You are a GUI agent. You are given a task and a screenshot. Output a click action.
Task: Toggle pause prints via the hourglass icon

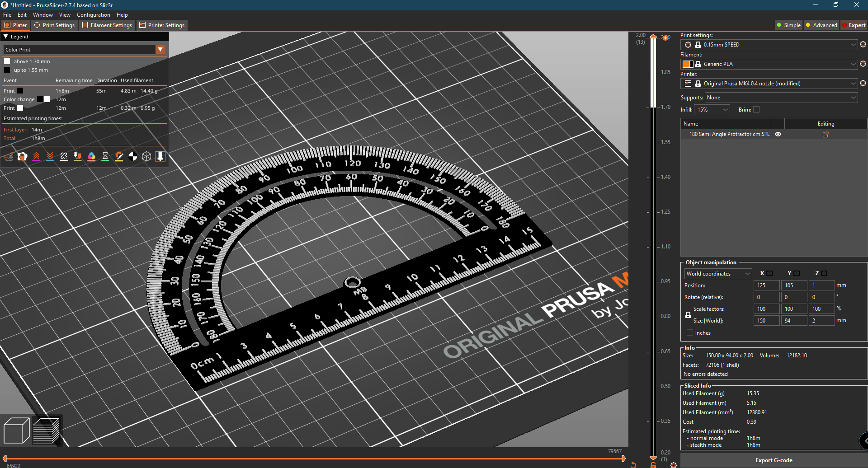coord(105,156)
